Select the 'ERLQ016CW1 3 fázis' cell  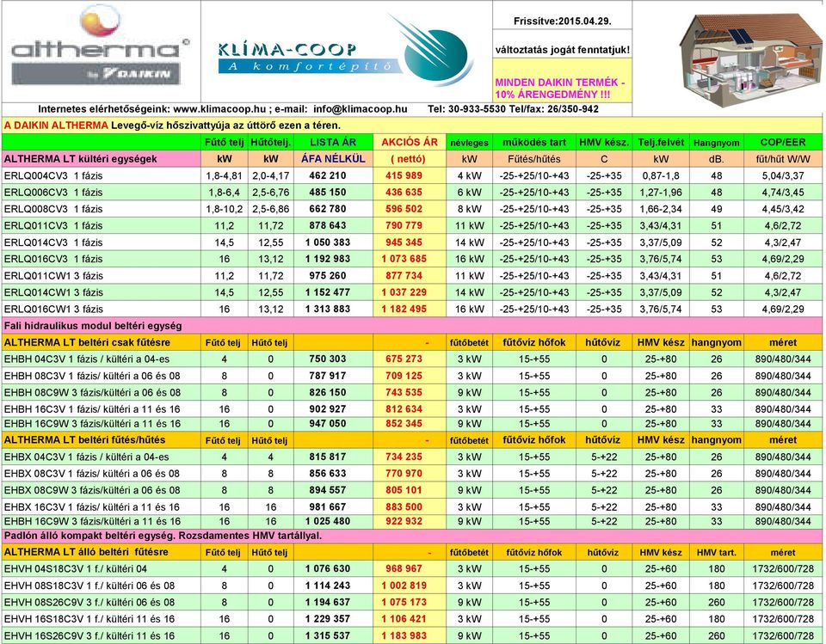(x=102, y=309)
